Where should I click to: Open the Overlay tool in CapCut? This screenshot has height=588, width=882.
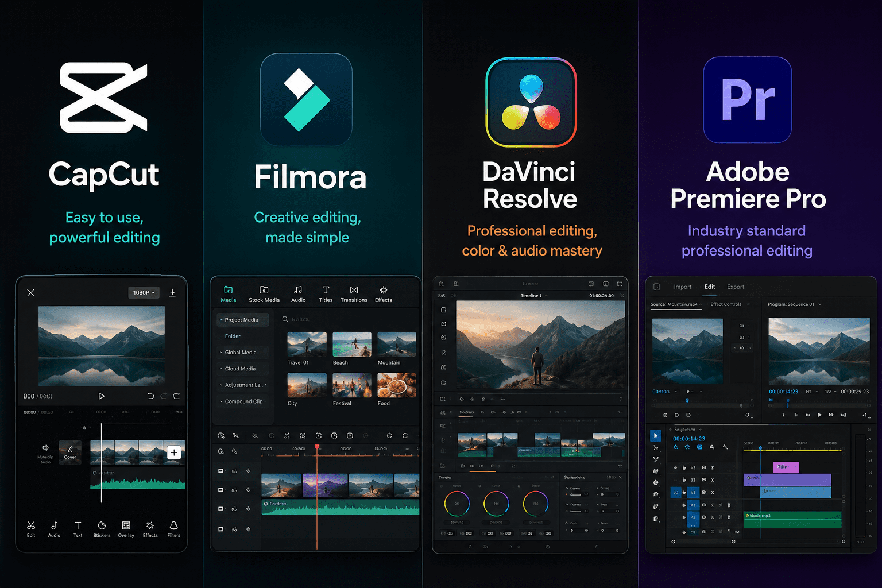[126, 529]
